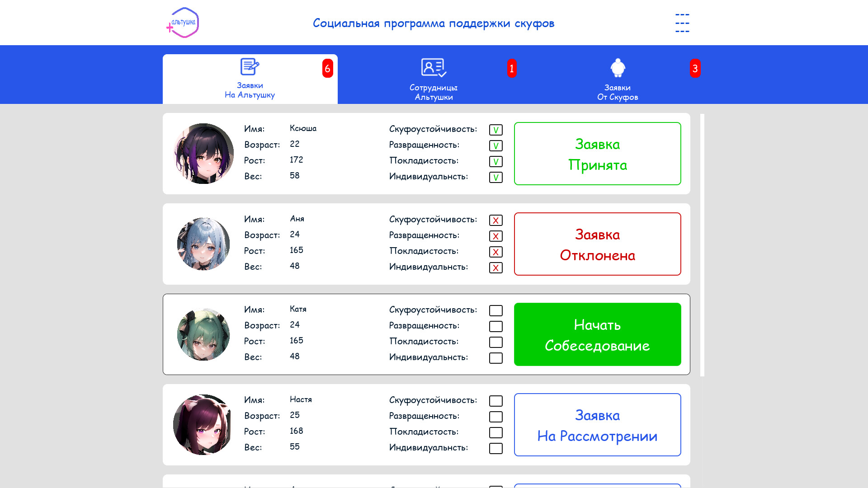Click the Альтушка logo in header

pos(183,23)
